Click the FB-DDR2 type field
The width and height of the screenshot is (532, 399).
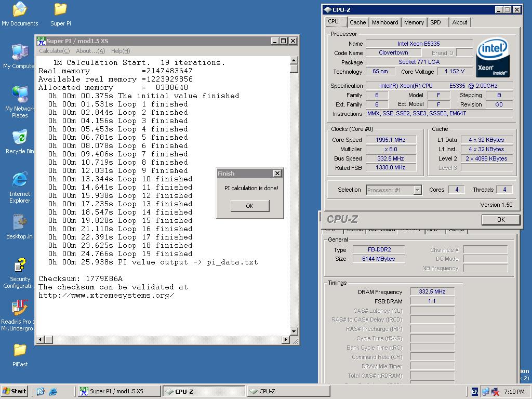point(379,249)
